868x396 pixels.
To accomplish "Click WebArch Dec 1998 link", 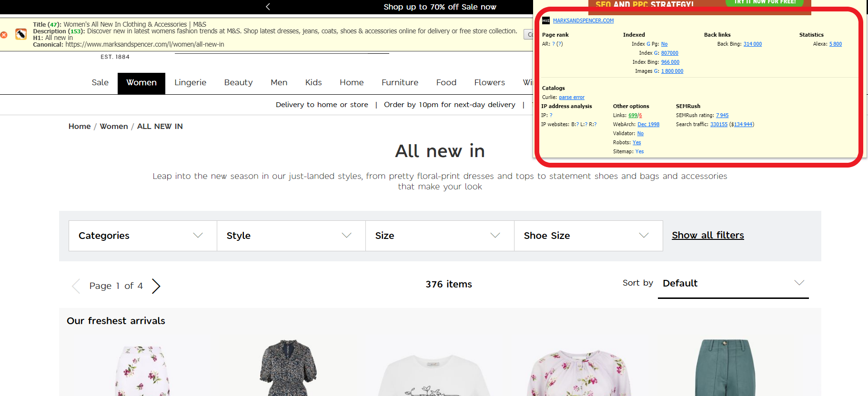I will click(x=648, y=124).
